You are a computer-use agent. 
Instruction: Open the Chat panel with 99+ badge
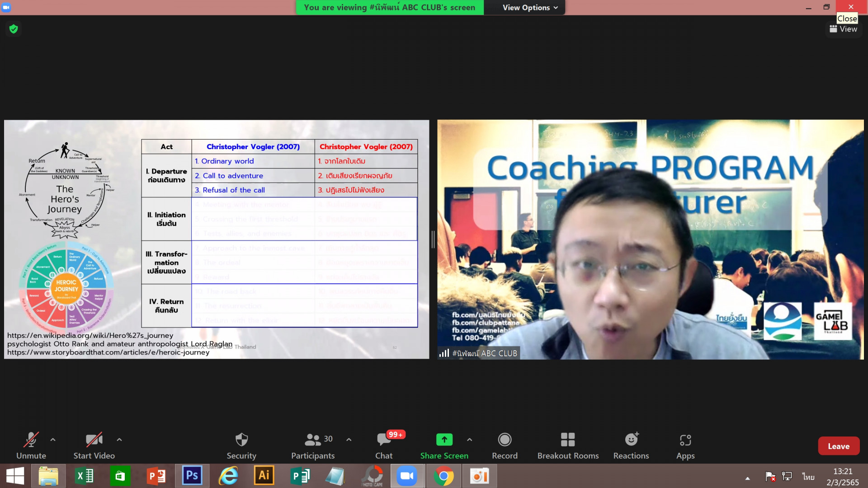(384, 446)
